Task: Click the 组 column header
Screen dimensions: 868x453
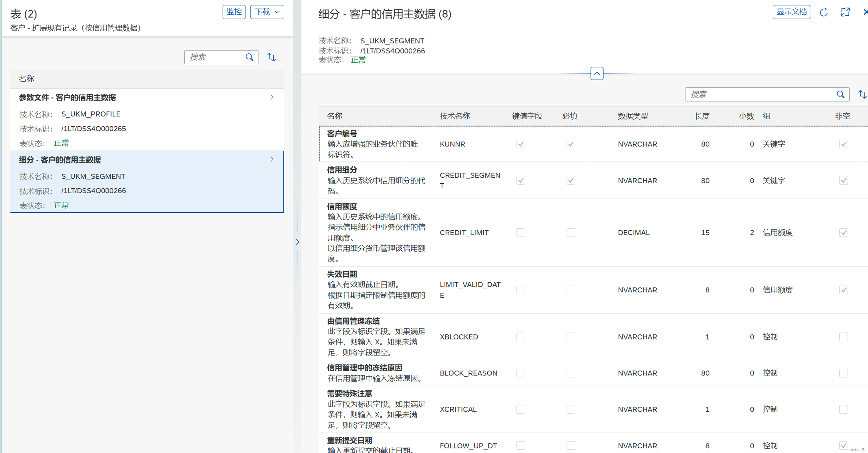Action: point(766,116)
